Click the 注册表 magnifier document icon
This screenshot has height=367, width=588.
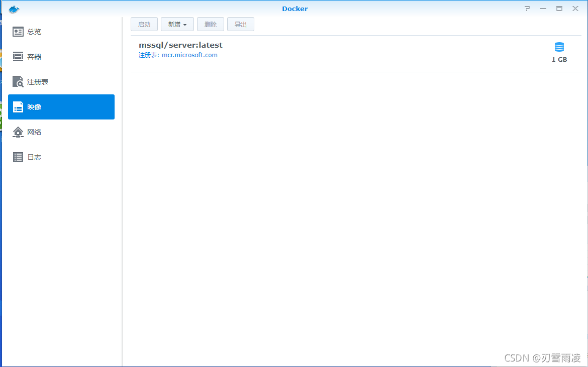pyautogui.click(x=18, y=82)
